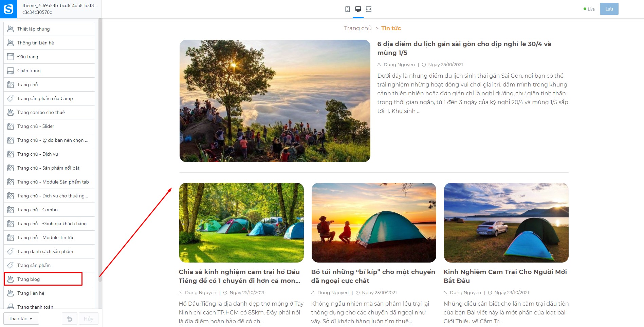Click the Trang chủ breadcrumb link
This screenshot has width=644, height=327.
point(358,28)
